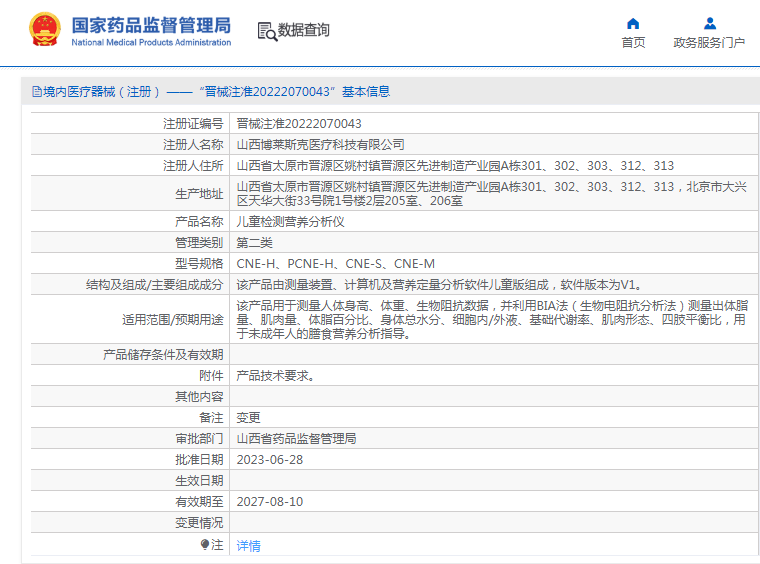Click the document icon before 境内医疗器械
760x564 pixels.
pos(37,91)
